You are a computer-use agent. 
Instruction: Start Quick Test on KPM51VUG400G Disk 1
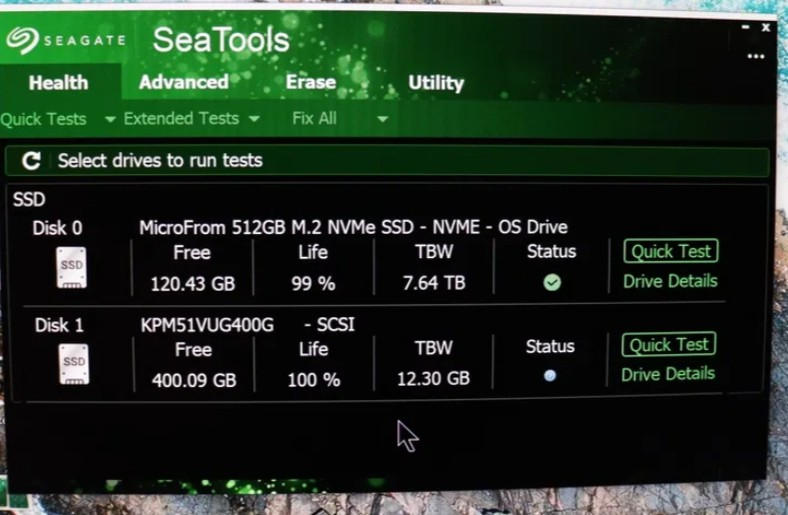point(669,345)
